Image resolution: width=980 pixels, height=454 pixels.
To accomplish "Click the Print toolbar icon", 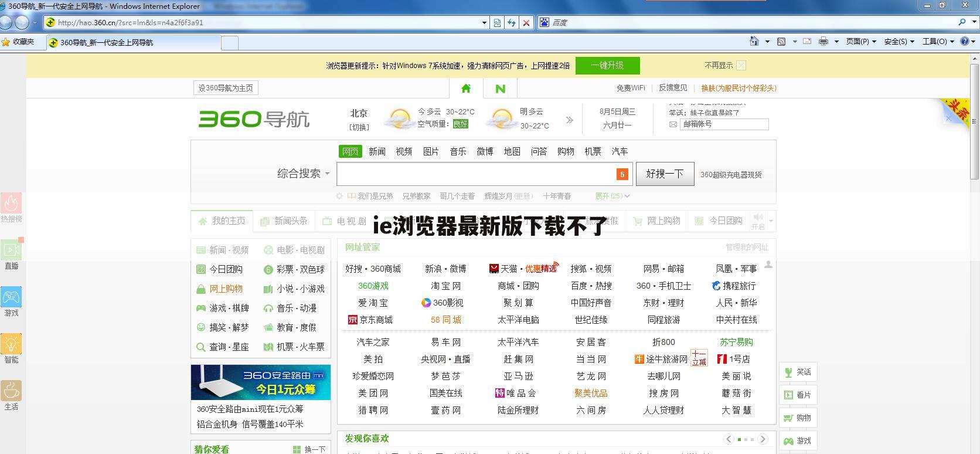I will click(824, 41).
